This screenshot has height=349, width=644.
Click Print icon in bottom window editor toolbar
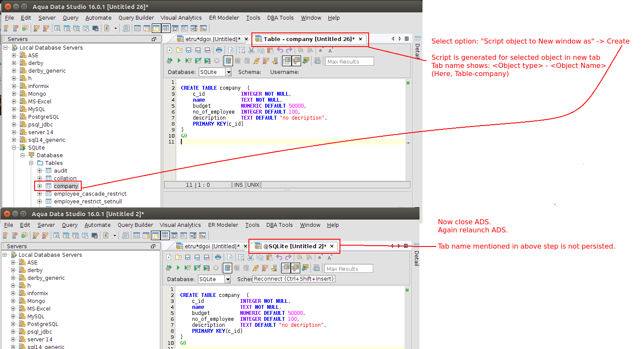tap(218, 258)
